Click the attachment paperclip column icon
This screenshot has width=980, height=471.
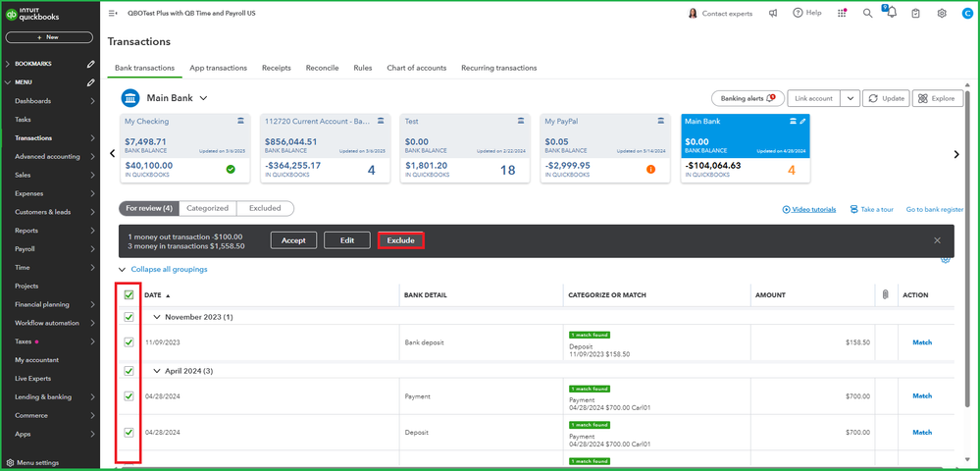coord(885,295)
